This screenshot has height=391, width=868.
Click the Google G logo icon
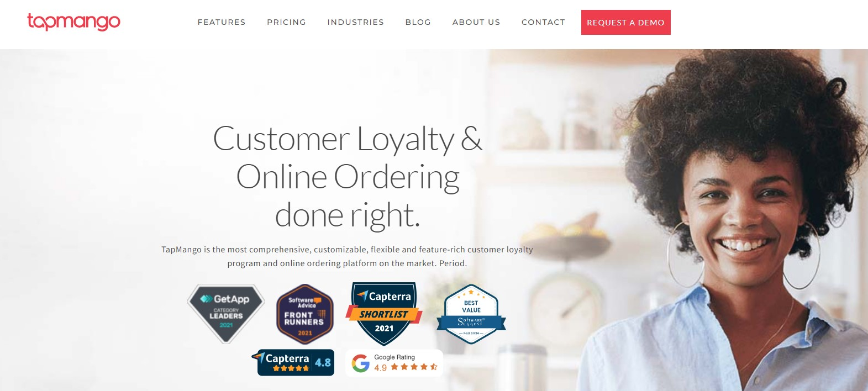pos(361,363)
